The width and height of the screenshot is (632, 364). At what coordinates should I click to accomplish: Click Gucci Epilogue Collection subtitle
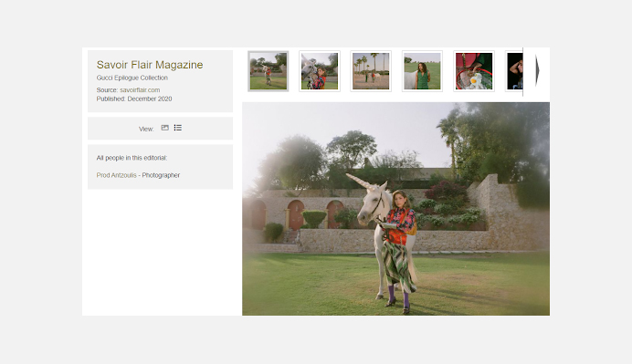point(132,78)
